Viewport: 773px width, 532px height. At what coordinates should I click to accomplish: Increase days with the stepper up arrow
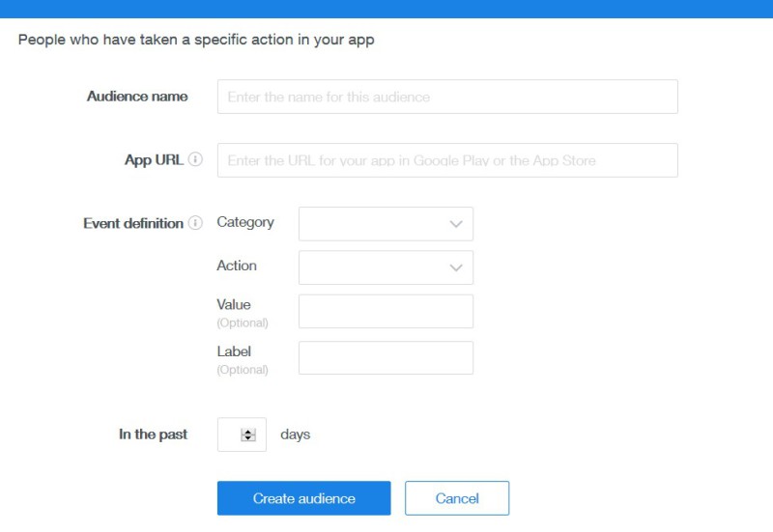click(248, 431)
